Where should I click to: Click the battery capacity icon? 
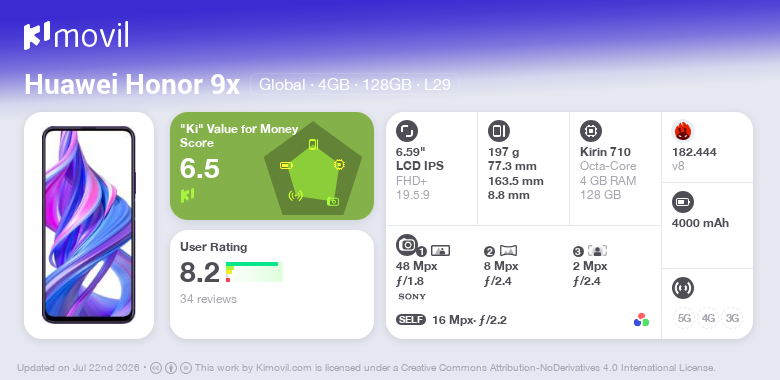coord(683,202)
